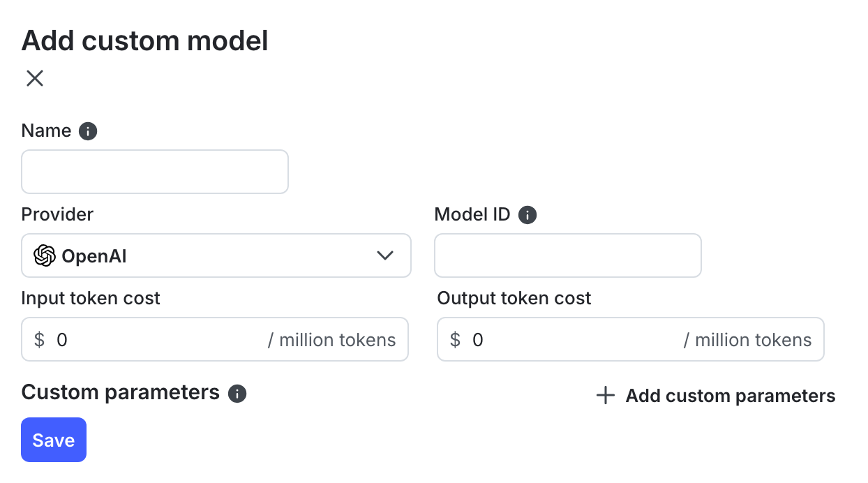Image resolution: width=868 pixels, height=483 pixels.
Task: Click the chevron on the Provider selector
Action: 384,255
